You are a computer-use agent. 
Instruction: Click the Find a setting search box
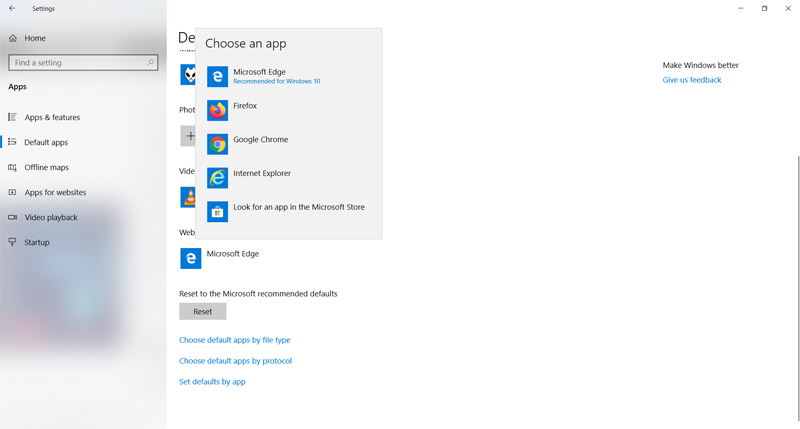click(x=83, y=63)
